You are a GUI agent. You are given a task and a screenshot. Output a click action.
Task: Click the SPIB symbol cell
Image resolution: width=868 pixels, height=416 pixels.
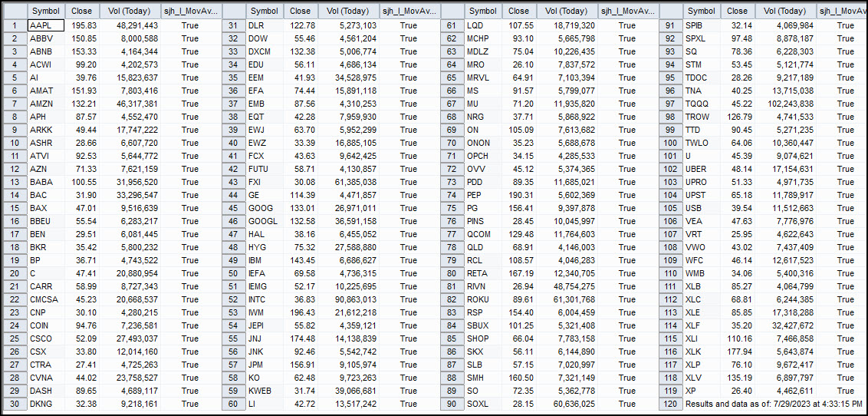702,25
